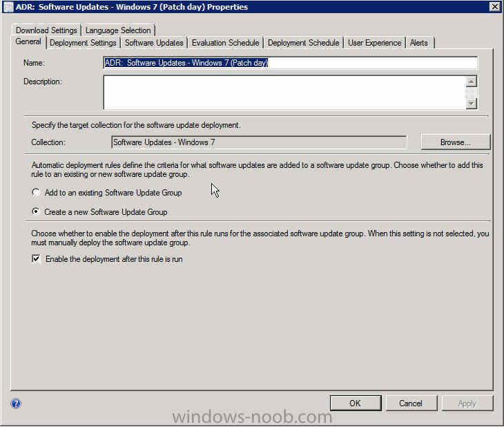Select 'Create a new Software Update Group'

99,211
